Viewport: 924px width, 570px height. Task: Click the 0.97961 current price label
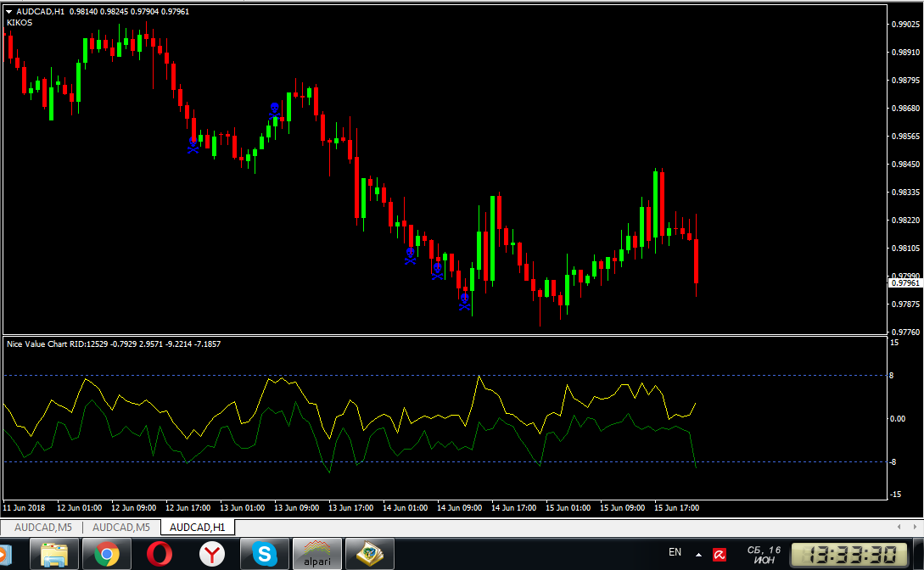(x=904, y=283)
